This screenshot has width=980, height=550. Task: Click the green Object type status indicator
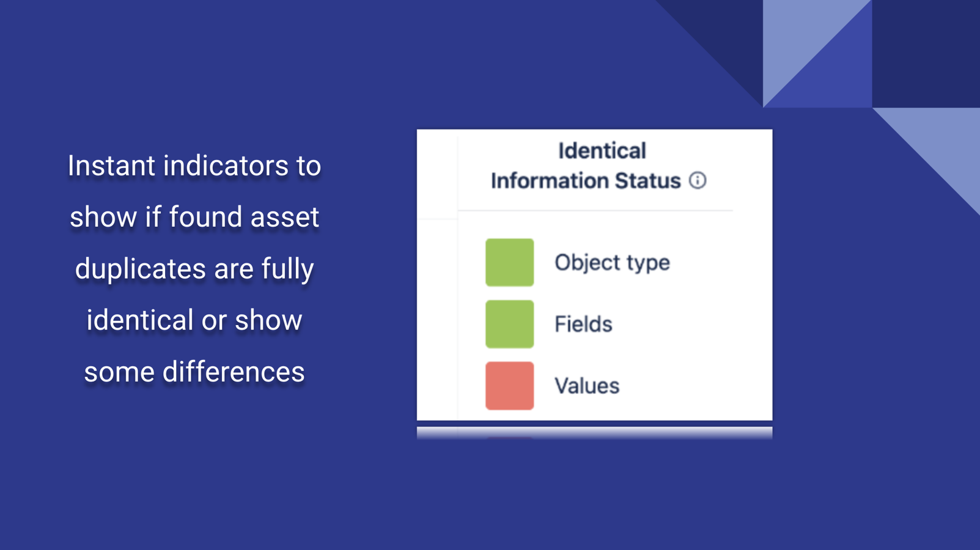509,262
